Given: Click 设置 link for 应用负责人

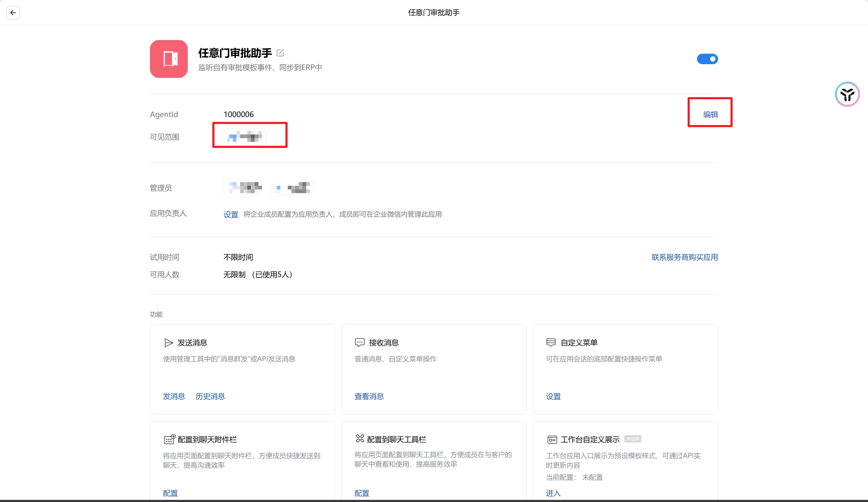Looking at the screenshot, I should (231, 215).
